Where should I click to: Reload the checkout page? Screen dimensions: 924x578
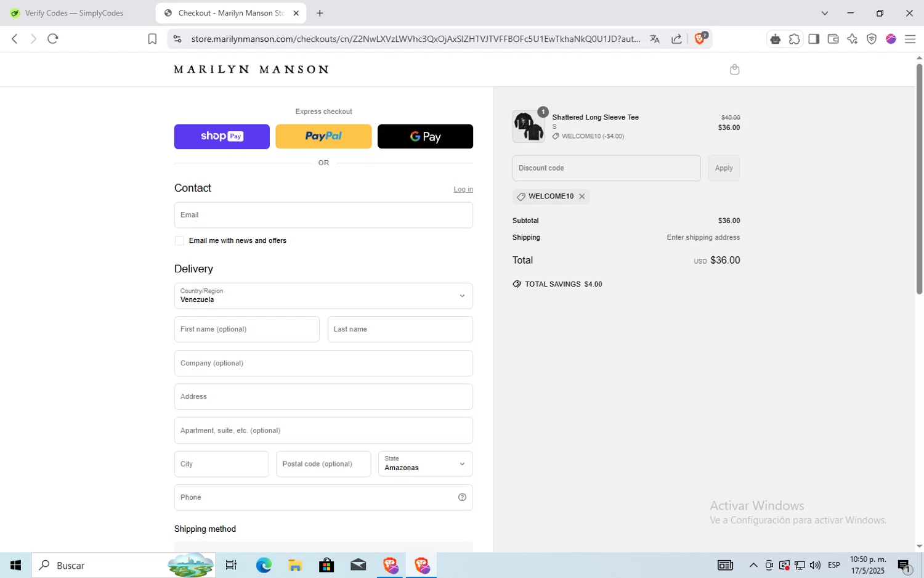[x=53, y=39]
